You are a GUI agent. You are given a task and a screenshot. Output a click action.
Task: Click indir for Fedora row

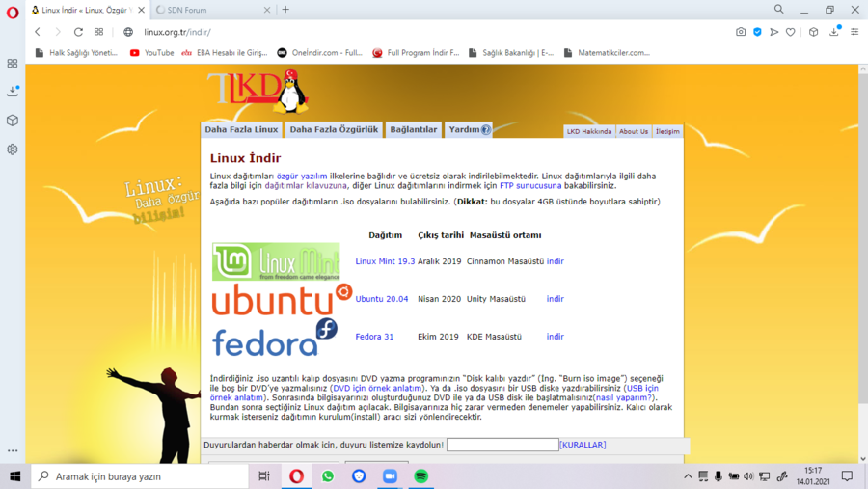(x=556, y=337)
